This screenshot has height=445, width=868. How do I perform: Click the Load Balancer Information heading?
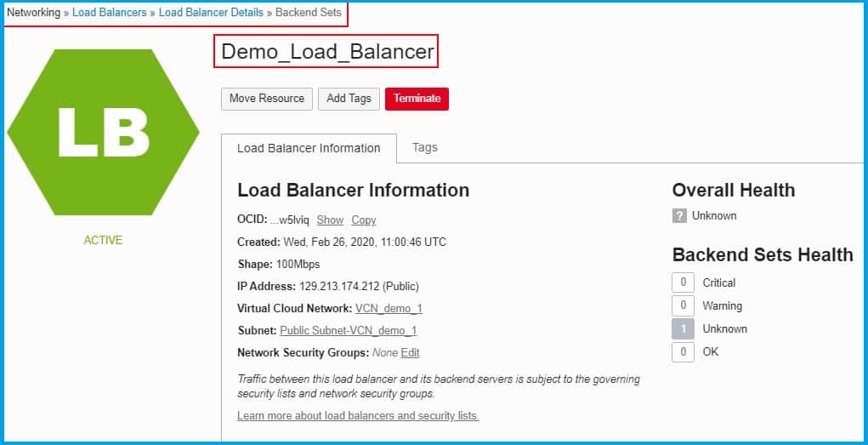point(353,190)
